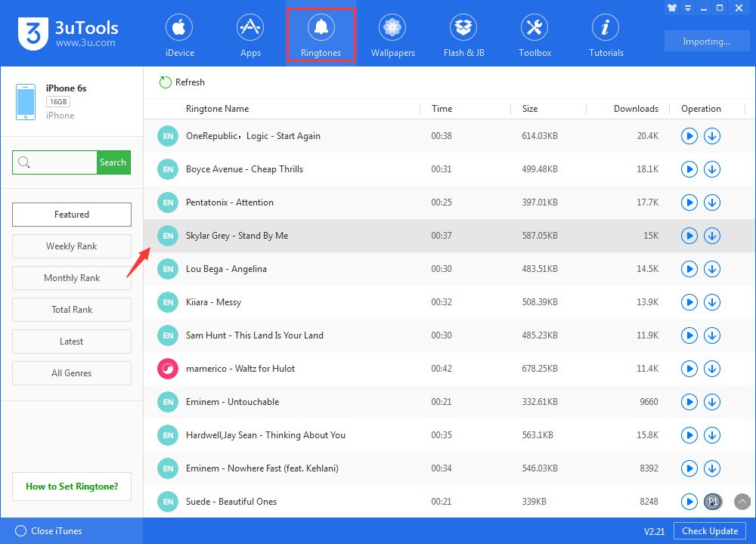The height and width of the screenshot is (544, 756).
Task: Open the Apps section
Action: [250, 35]
